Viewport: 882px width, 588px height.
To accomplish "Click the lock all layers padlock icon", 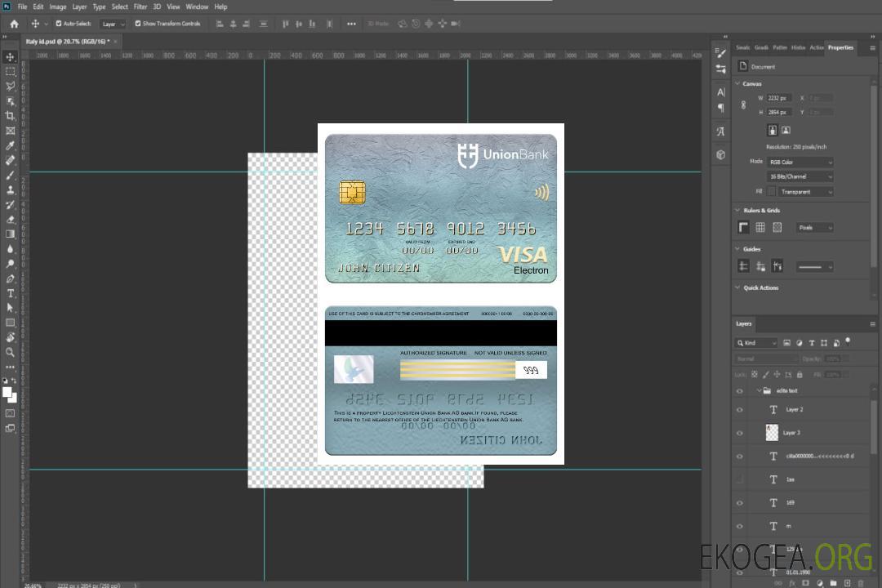I will (800, 374).
